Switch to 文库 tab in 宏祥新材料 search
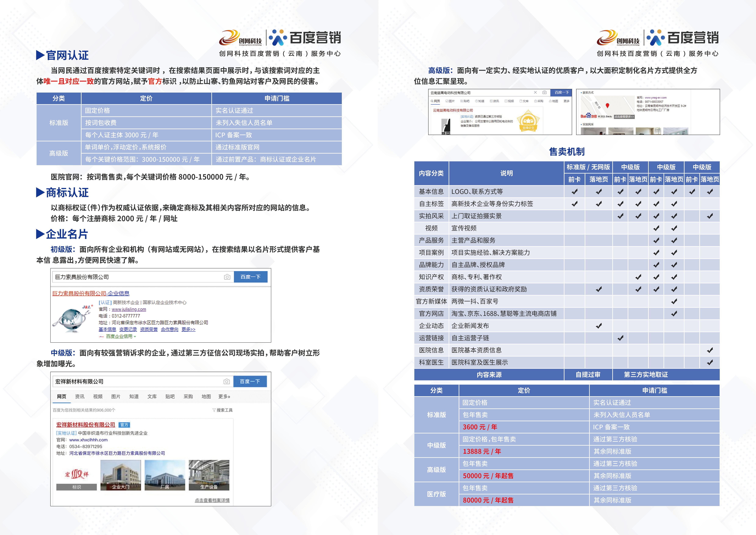This screenshot has height=535, width=756. (x=152, y=397)
